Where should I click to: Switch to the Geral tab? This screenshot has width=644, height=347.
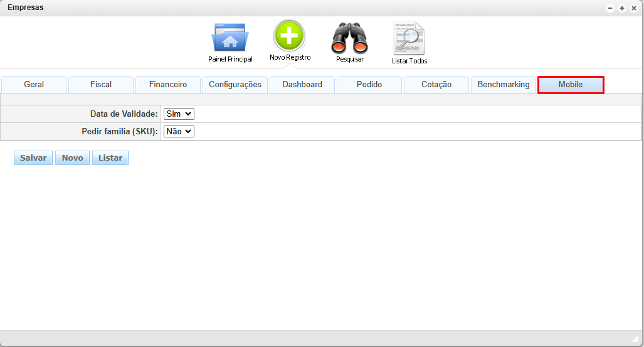coord(34,85)
